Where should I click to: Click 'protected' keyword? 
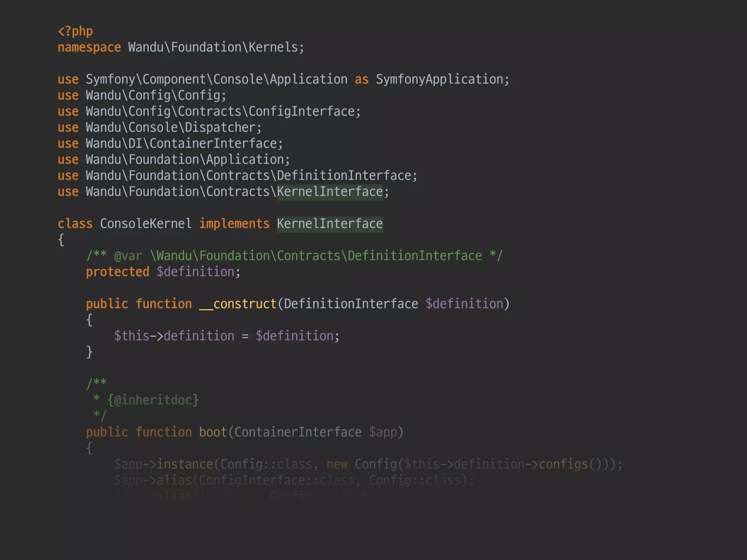coord(117,272)
